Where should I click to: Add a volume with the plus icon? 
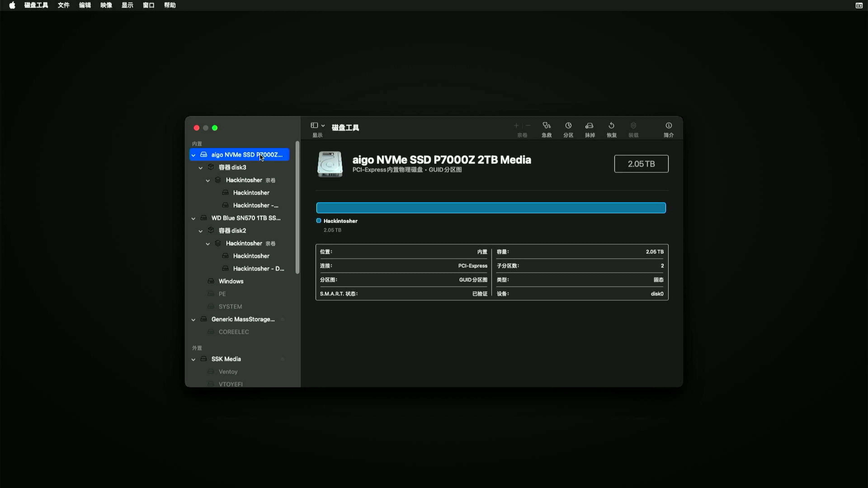[x=516, y=126]
